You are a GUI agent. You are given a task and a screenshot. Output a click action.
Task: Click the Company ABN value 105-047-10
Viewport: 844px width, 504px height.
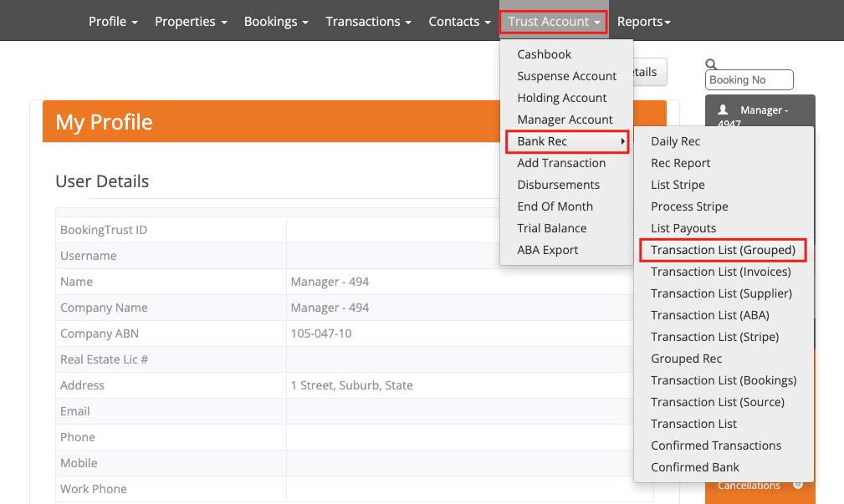pos(321,333)
